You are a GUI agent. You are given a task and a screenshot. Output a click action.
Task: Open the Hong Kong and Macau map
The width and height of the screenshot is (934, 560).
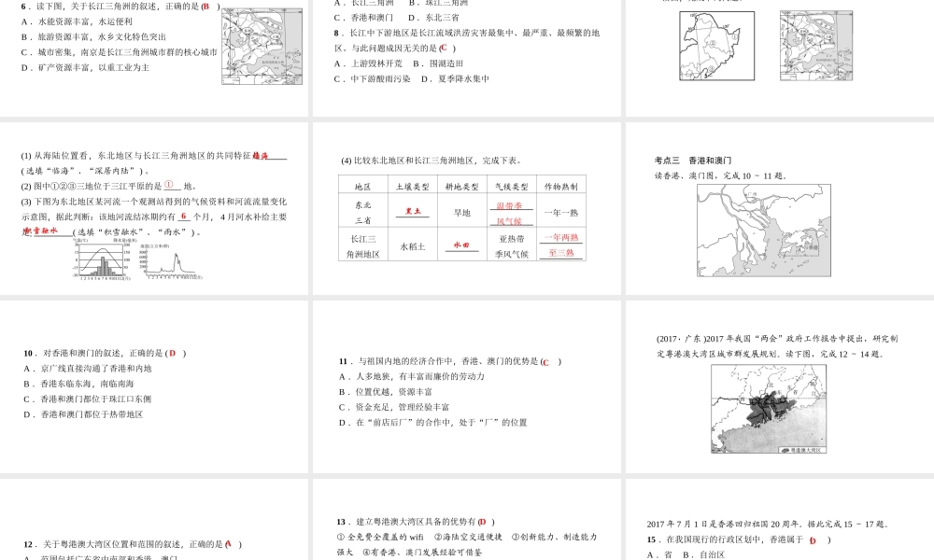coord(764,231)
